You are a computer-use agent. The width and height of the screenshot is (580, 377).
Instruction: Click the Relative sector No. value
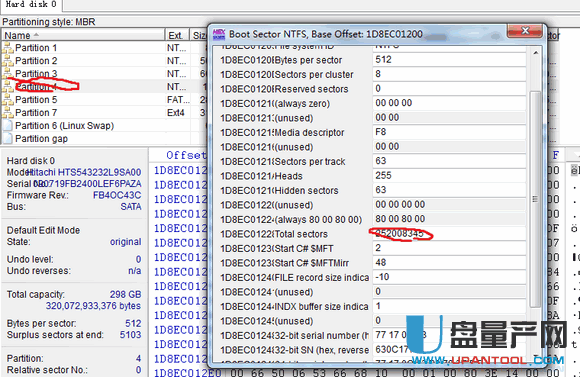(138, 370)
